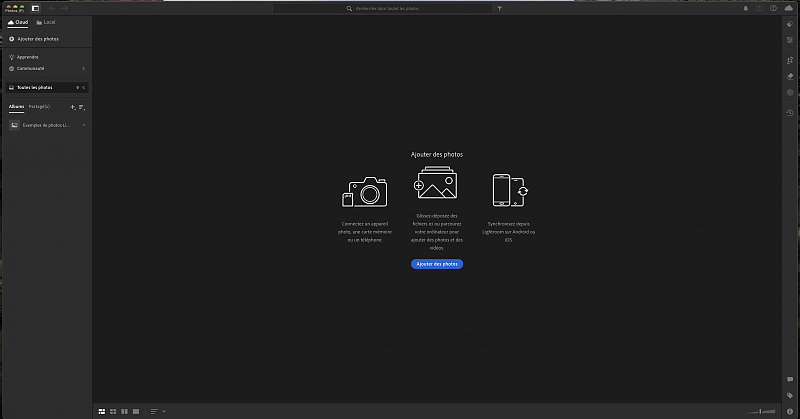The image size is (800, 419).
Task: Switch to photo grid view
Action: point(102,411)
